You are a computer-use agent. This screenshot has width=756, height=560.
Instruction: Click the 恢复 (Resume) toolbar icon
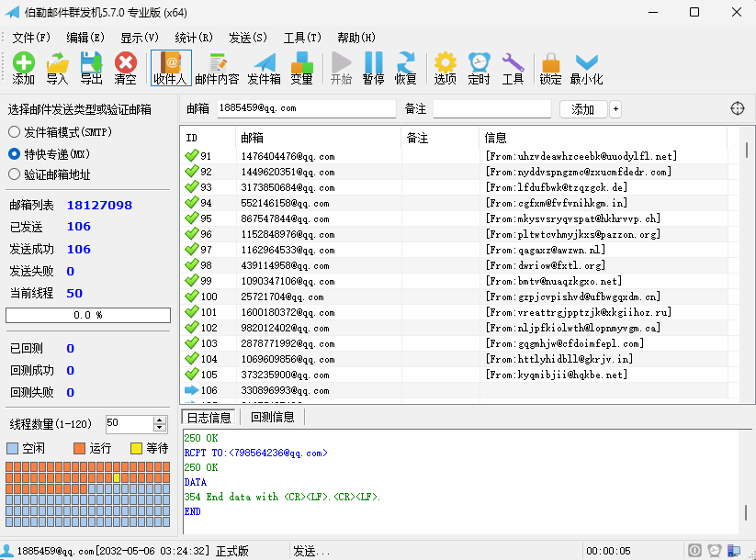tap(405, 68)
